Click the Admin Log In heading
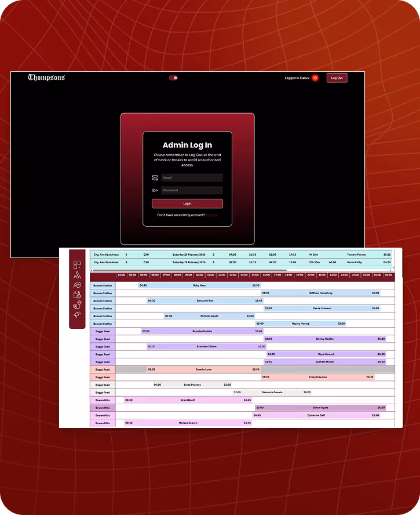This screenshot has width=420, height=515. [187, 145]
